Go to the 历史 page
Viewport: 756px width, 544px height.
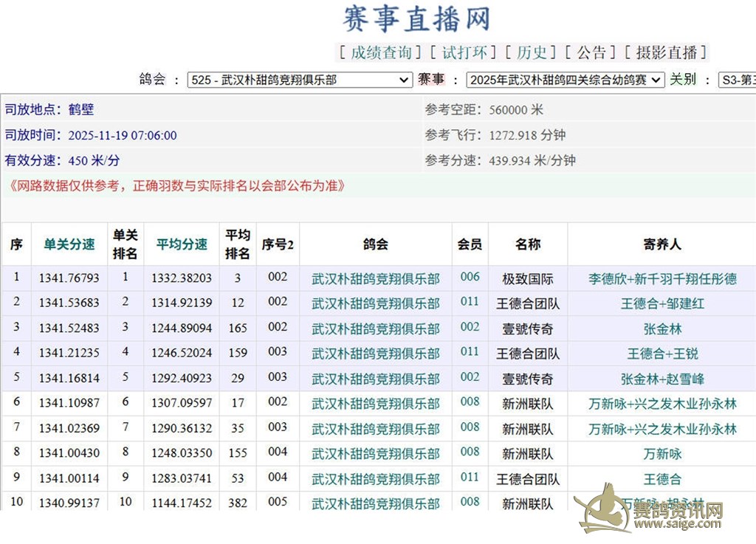(531, 52)
